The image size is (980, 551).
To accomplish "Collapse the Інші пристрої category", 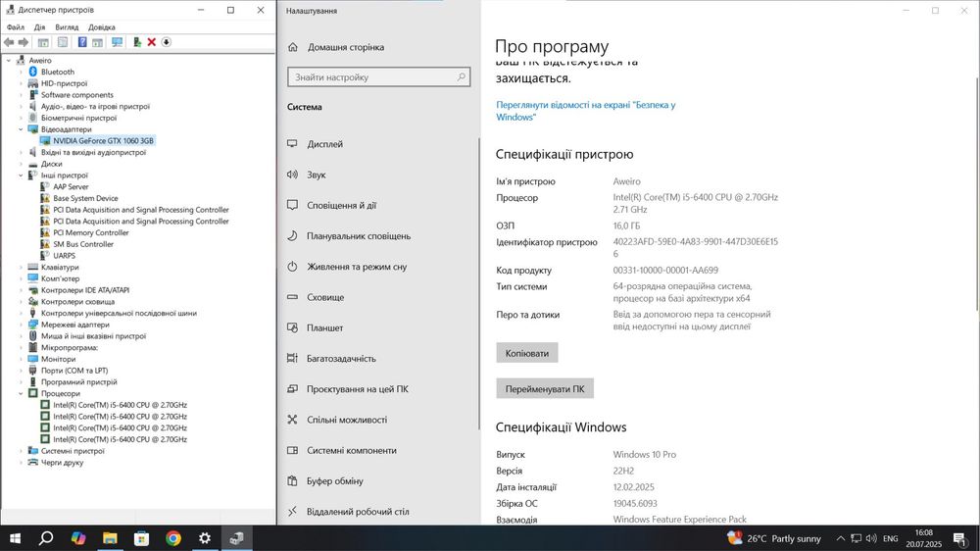I will (21, 175).
